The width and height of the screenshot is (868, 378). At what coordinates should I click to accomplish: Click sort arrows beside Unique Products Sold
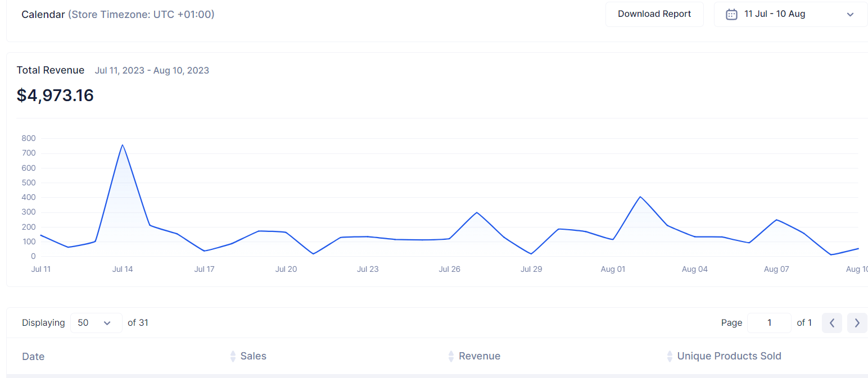click(670, 356)
